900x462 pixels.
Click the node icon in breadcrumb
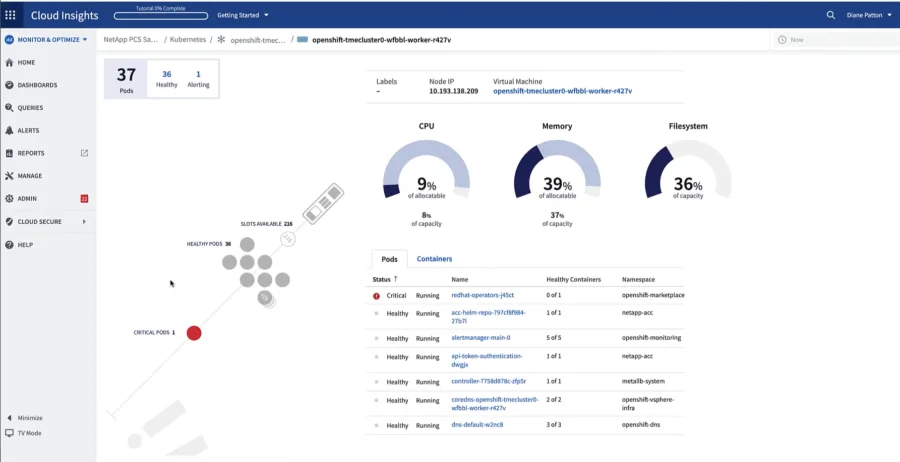(302, 40)
